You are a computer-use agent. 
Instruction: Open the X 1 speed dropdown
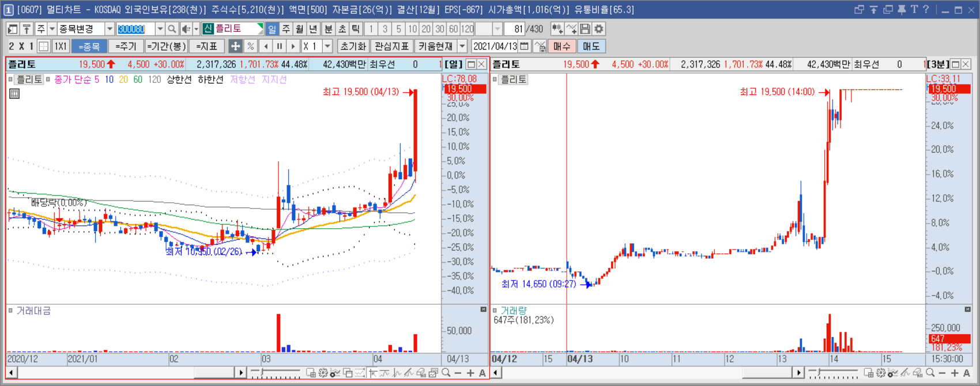tap(327, 46)
